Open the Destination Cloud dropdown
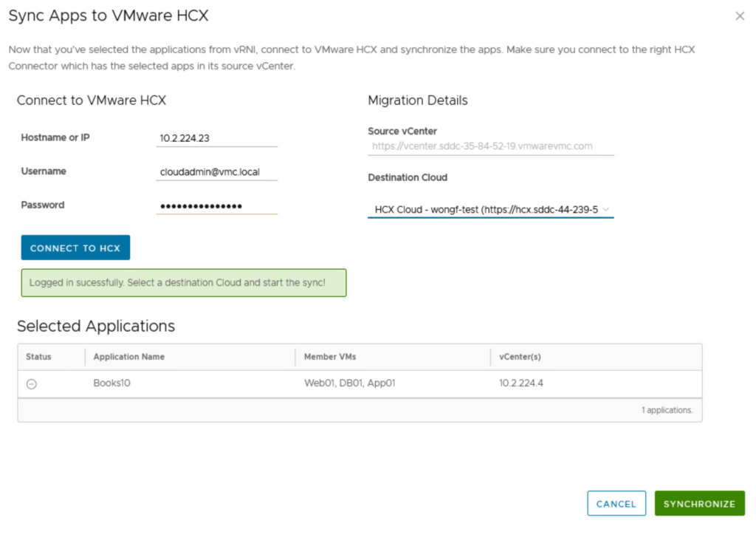This screenshot has height=546, width=756. pos(490,210)
